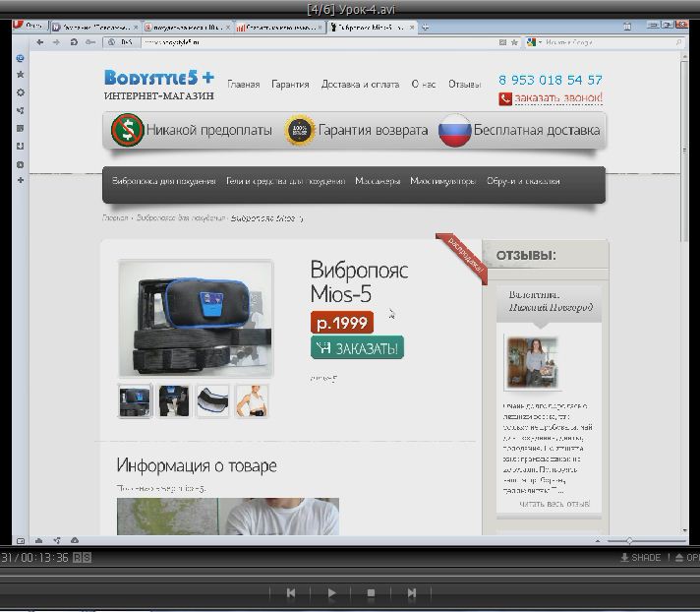Select the third belt thumbnail
700x612 pixels.
[212, 400]
